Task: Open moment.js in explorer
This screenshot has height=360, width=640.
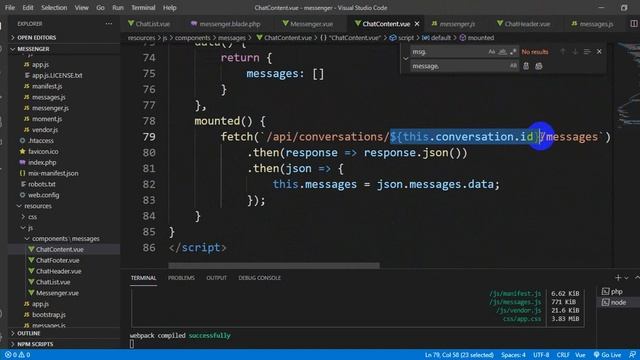Action: click(47, 119)
